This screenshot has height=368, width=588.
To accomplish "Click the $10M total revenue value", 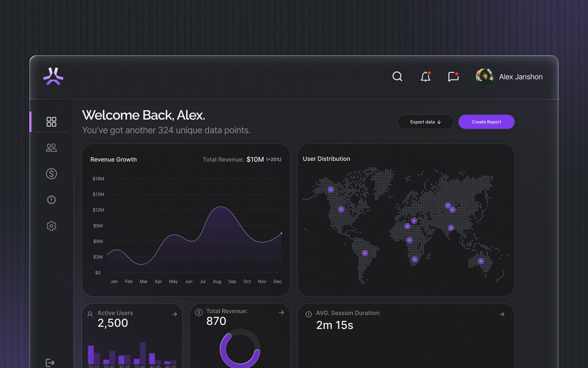I will [255, 159].
